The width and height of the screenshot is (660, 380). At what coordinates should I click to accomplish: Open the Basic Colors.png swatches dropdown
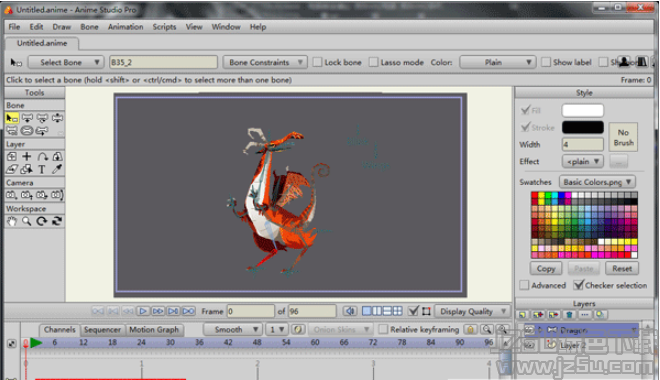coord(597,182)
